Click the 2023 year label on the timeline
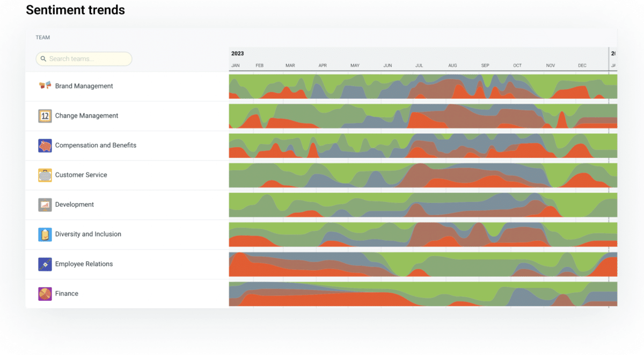644x355 pixels. 237,53
